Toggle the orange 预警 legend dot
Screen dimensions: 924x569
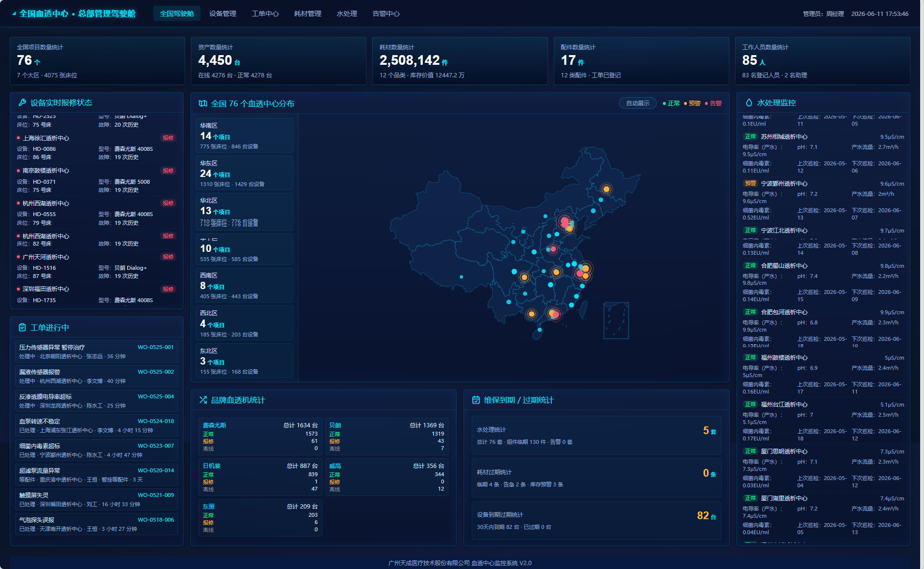pyautogui.click(x=685, y=103)
